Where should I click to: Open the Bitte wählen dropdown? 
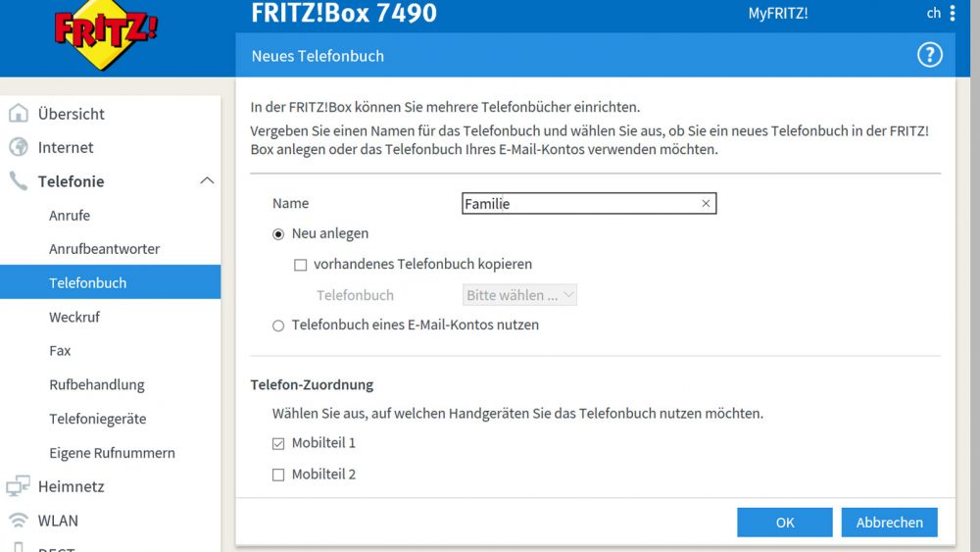pyautogui.click(x=519, y=295)
